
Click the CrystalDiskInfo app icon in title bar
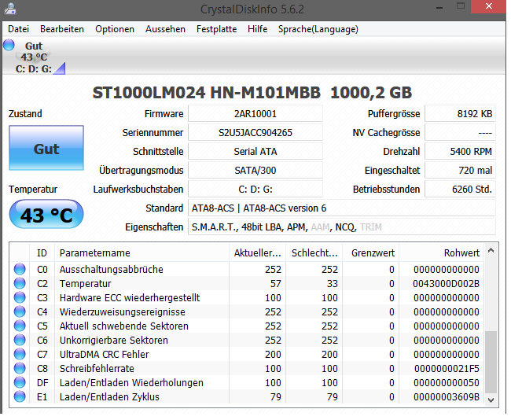pyautogui.click(x=9, y=9)
